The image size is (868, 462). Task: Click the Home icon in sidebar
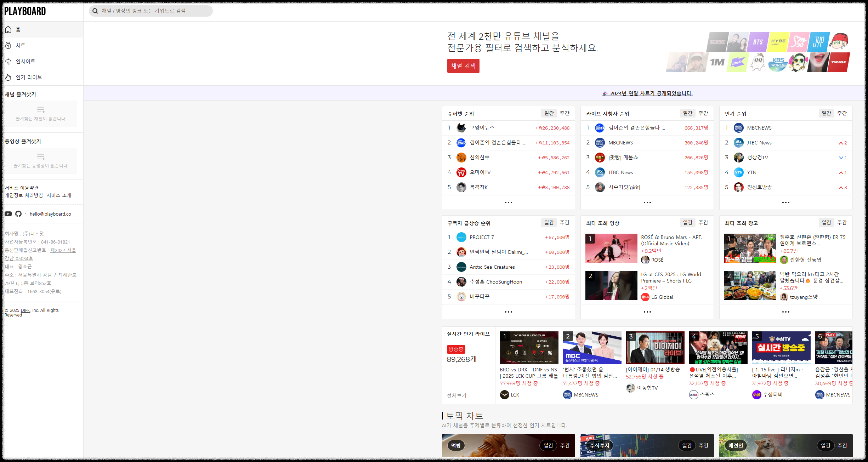point(8,30)
